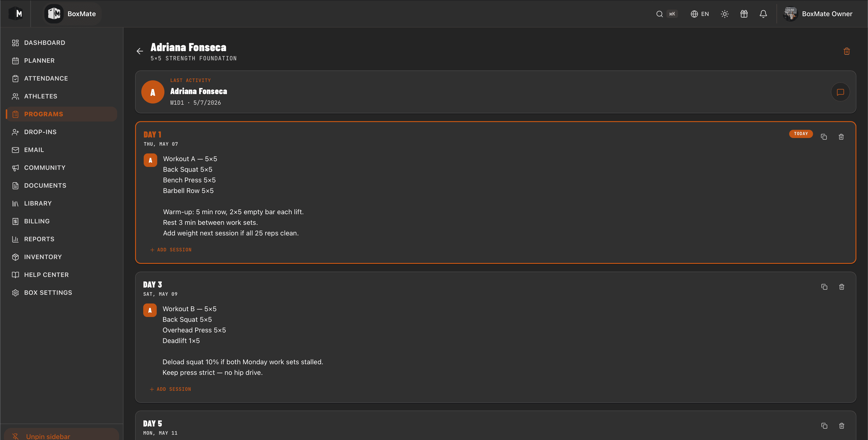Screen dimensions: 868x440
Task: Delete Day 1 with trash icon
Action: [x=841, y=137]
